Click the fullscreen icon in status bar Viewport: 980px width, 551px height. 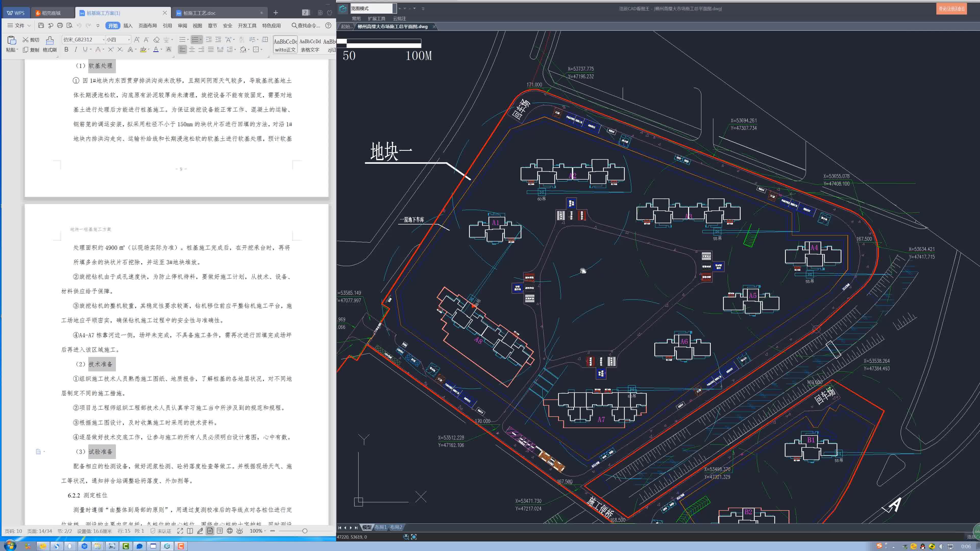pos(180,531)
